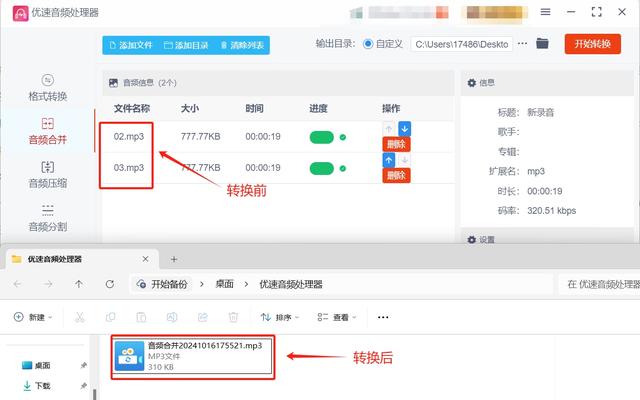This screenshot has height=400, width=640.
Task: Move 03.mp3 up with blue arrow
Action: [x=389, y=160]
